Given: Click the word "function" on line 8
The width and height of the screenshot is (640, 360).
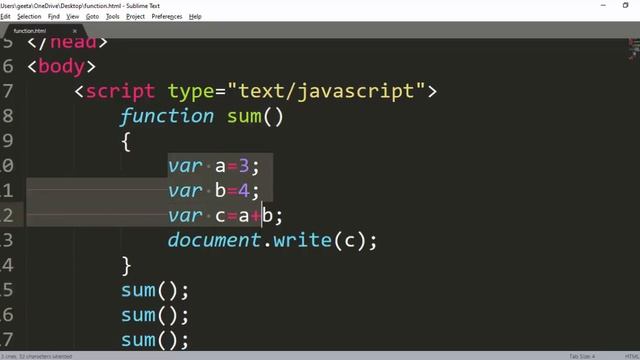Looking at the screenshot, I should (x=167, y=116).
